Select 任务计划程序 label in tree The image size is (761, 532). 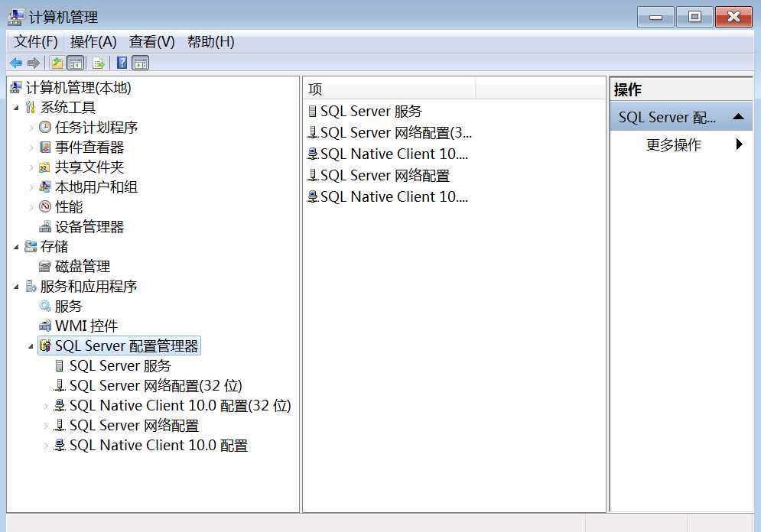pos(96,127)
